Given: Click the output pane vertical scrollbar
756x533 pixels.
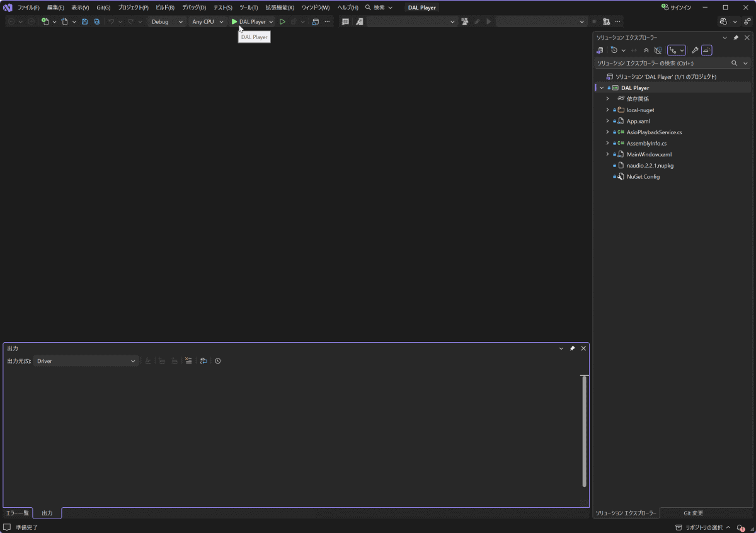Looking at the screenshot, I should coord(585,432).
